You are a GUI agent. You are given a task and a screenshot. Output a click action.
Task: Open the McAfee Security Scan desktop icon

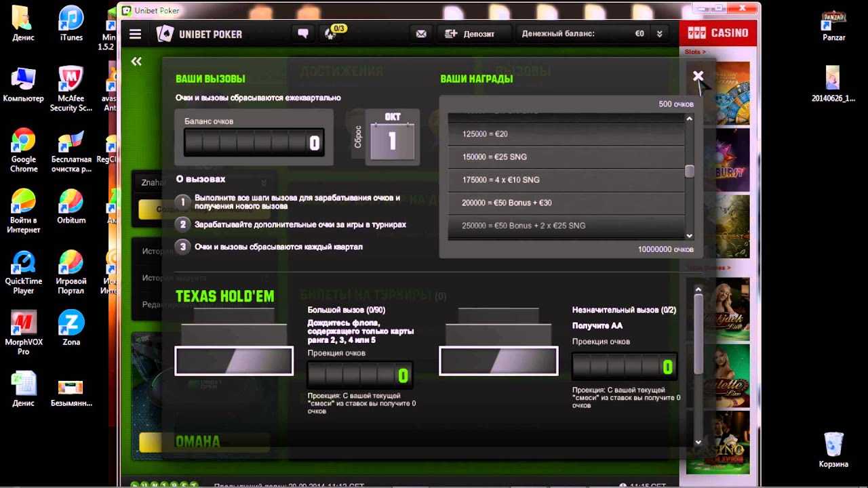[71, 89]
